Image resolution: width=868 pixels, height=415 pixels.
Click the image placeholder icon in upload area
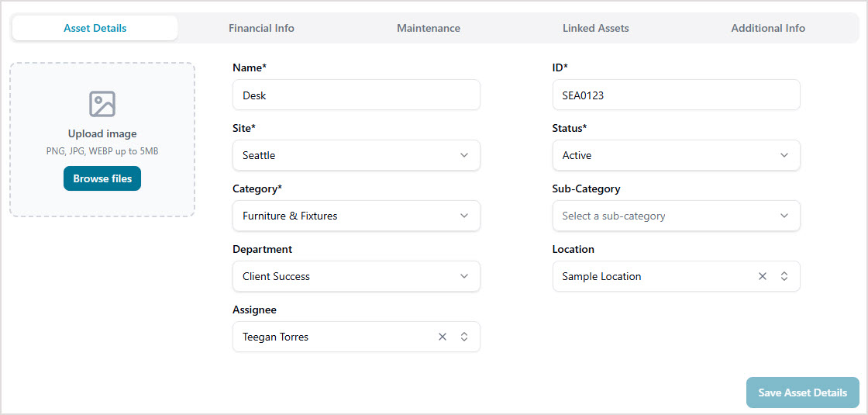(102, 104)
